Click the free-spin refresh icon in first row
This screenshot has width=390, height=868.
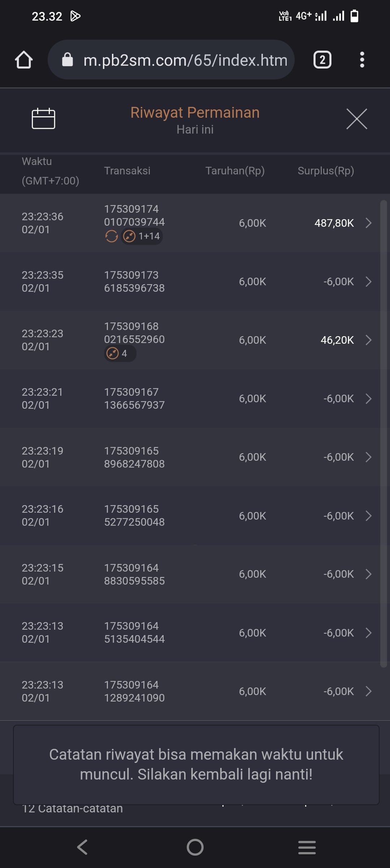click(112, 236)
